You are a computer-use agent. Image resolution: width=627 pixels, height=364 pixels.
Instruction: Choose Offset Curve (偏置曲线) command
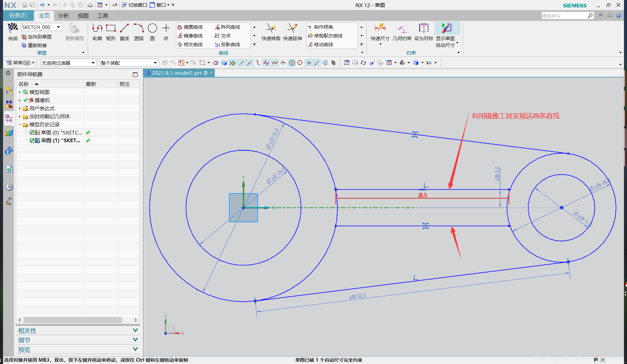[190, 27]
